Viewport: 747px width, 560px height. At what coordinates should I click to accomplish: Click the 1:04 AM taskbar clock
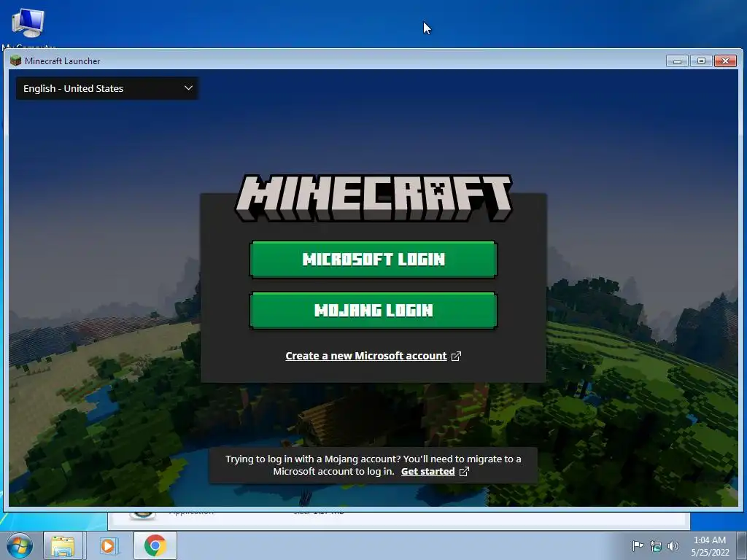pyautogui.click(x=710, y=546)
